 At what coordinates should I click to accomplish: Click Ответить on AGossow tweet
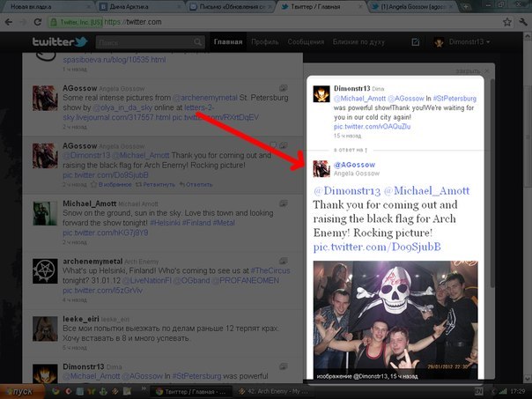[196, 185]
